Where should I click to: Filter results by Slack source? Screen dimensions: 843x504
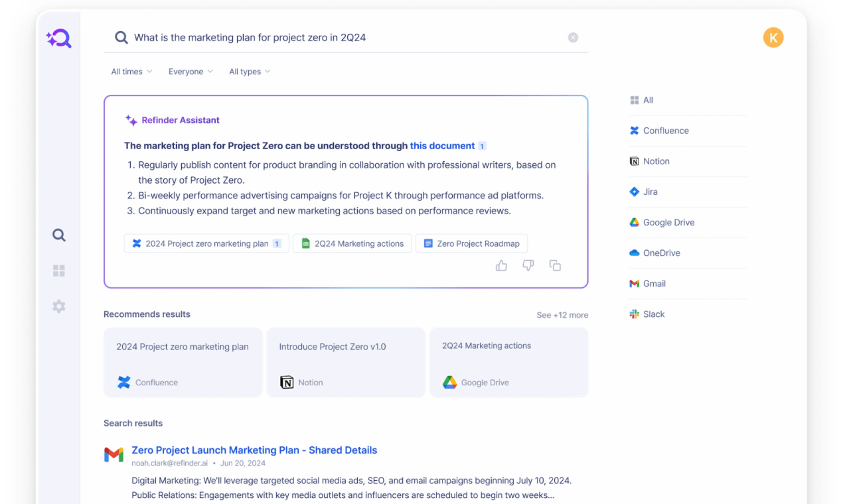tap(653, 314)
